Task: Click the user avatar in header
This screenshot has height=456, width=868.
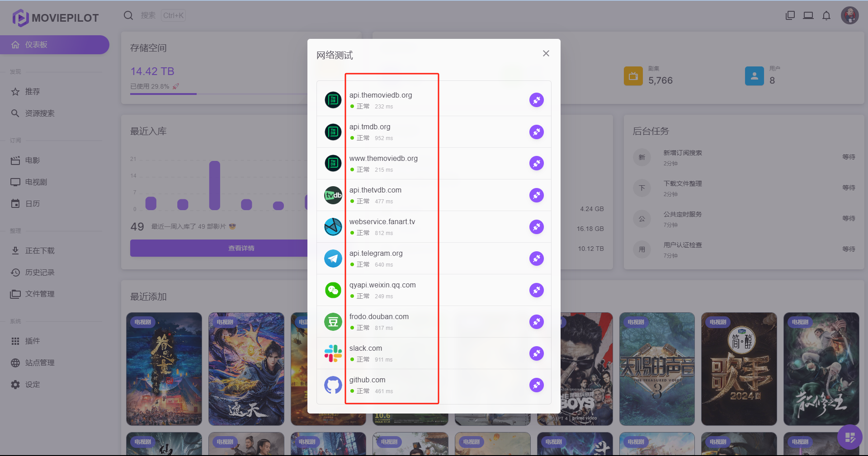Action: click(849, 16)
